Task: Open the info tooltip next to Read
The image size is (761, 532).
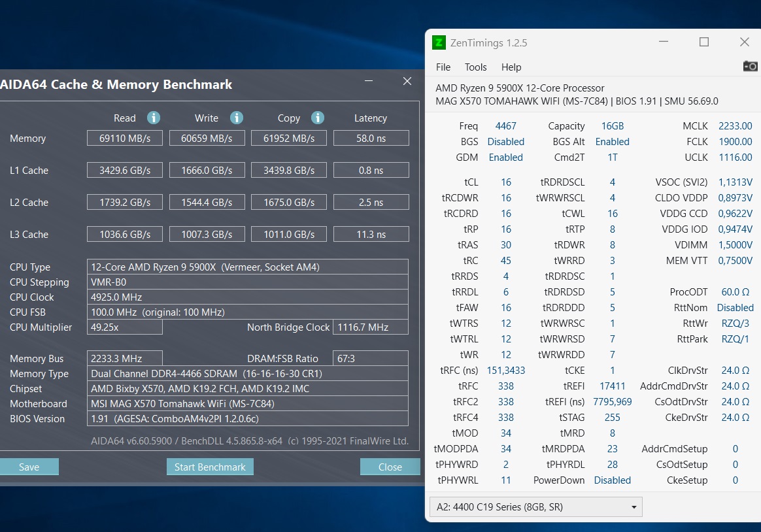Action: pos(153,118)
